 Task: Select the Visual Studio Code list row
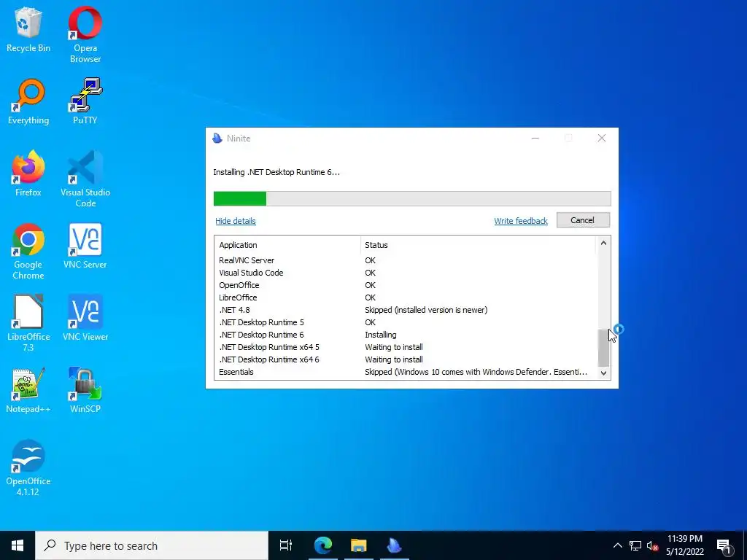[x=406, y=273]
